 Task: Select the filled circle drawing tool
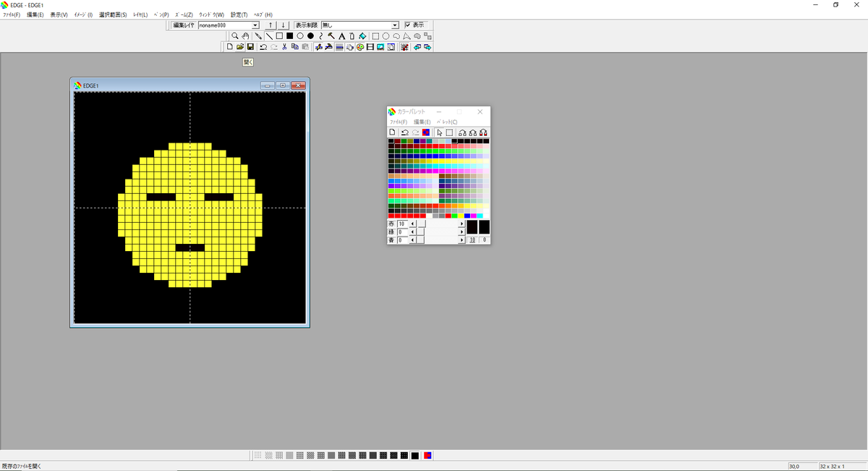point(310,35)
